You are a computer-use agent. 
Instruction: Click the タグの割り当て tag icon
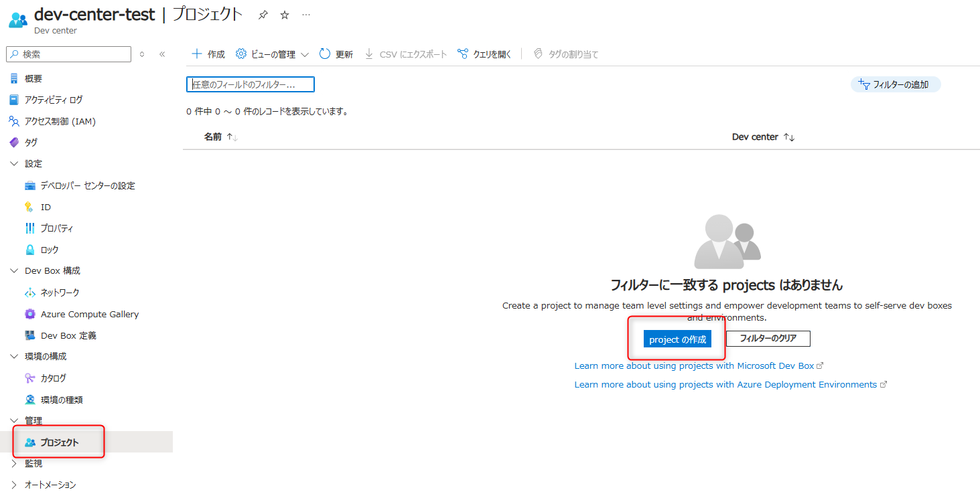(538, 54)
